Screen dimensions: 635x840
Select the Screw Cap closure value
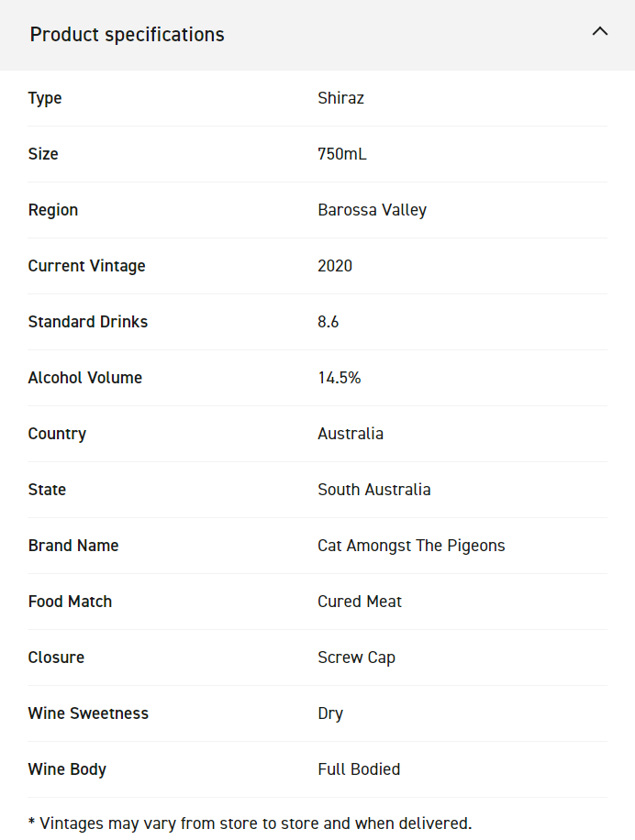(356, 658)
